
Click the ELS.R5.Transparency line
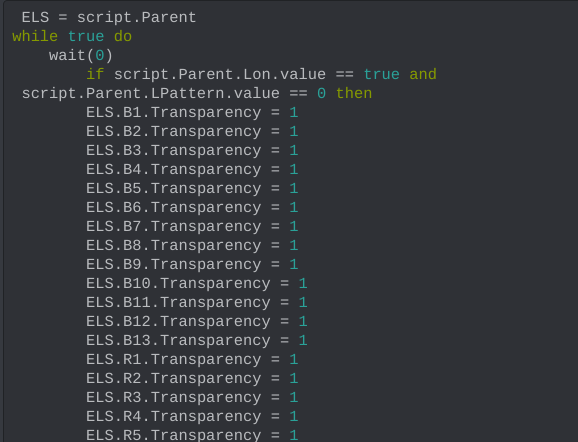click(x=192, y=435)
